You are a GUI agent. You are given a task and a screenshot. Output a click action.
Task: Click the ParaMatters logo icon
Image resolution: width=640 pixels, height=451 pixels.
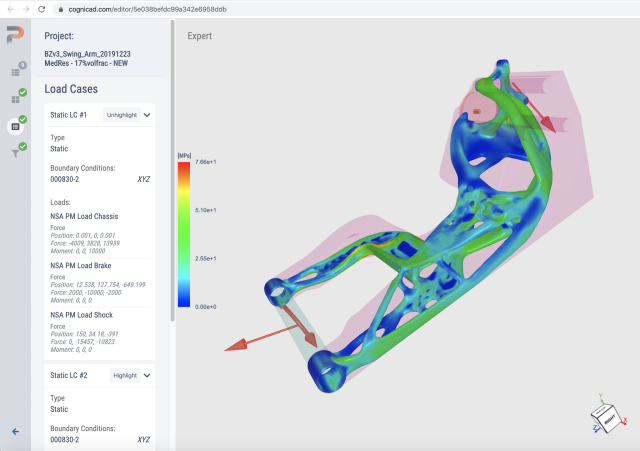click(x=15, y=36)
